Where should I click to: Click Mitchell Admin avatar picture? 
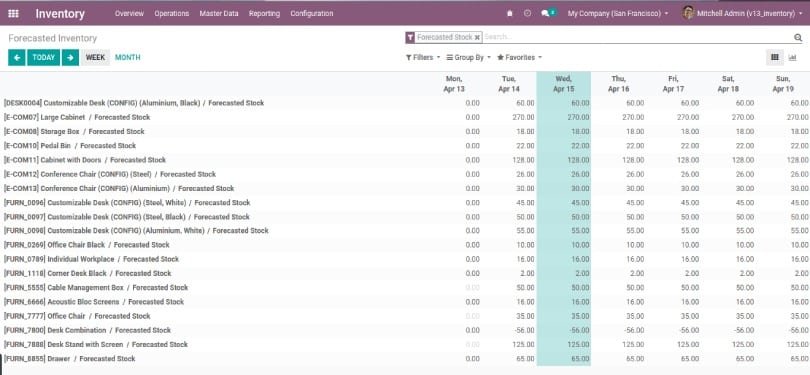[x=688, y=13]
